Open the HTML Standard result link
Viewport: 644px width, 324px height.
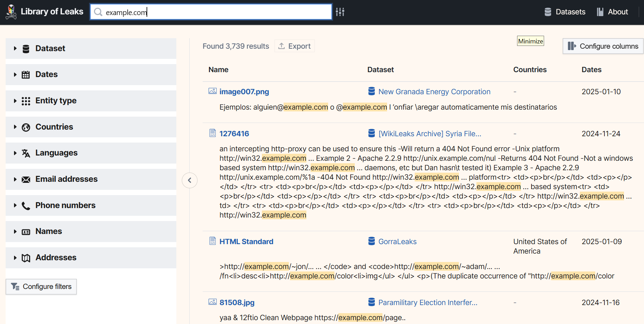click(x=246, y=241)
